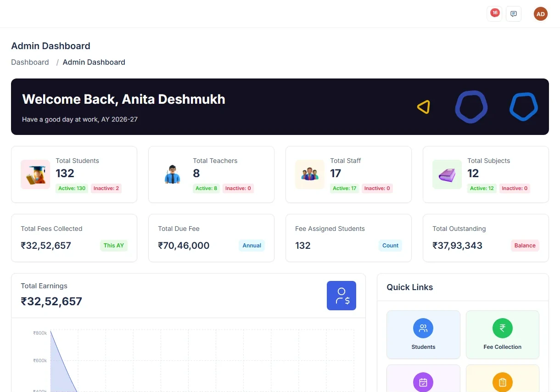Click the Total Staff group icon
560x392 pixels.
coord(310,174)
